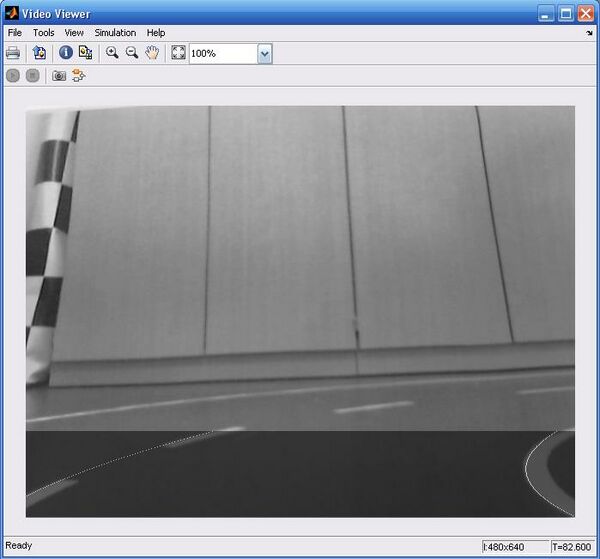Highlight the Simulink block icon
Screen dimensions: 600x559
pyautogui.click(x=79, y=75)
